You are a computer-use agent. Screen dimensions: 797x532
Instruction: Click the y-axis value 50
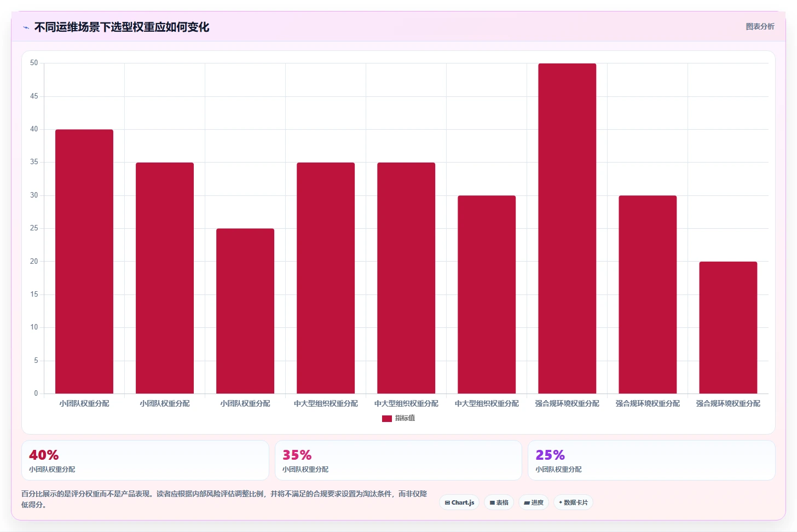(x=34, y=63)
